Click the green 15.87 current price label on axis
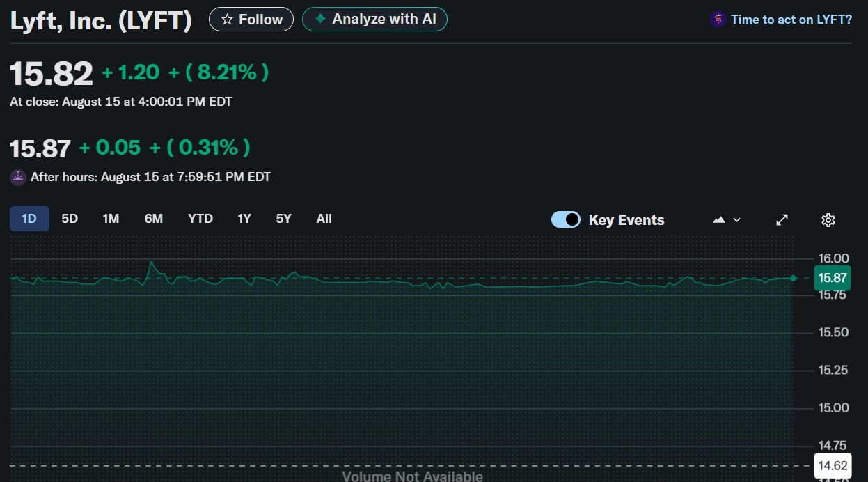 tap(833, 278)
